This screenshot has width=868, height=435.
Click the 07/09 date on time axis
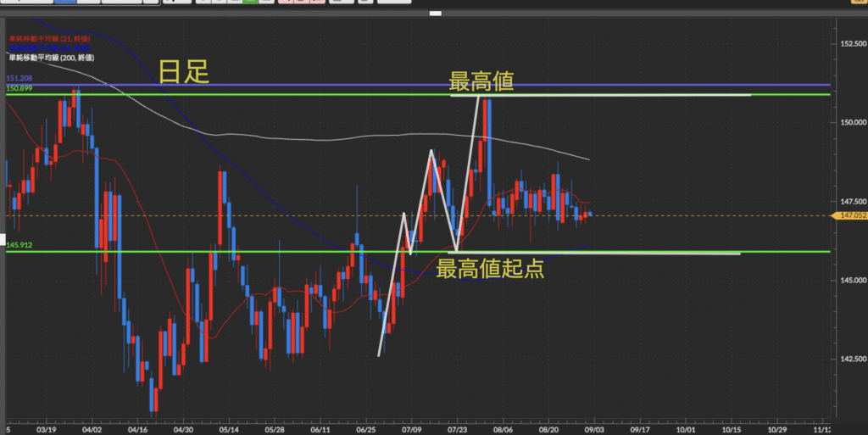(411, 429)
